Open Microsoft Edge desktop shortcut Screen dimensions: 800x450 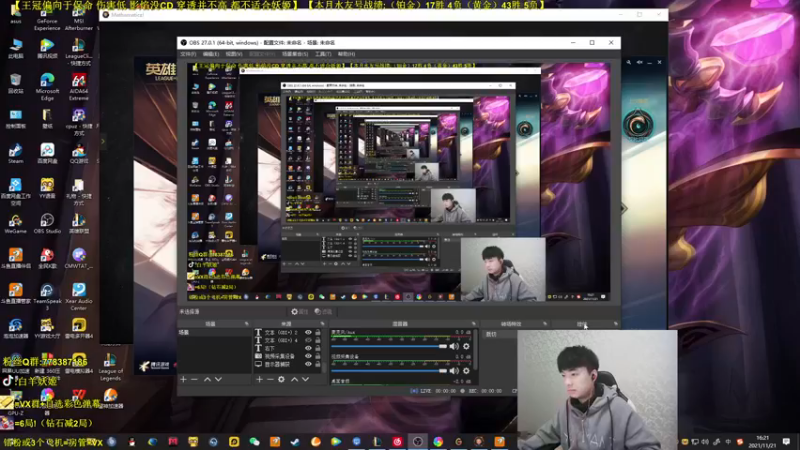click(x=47, y=87)
